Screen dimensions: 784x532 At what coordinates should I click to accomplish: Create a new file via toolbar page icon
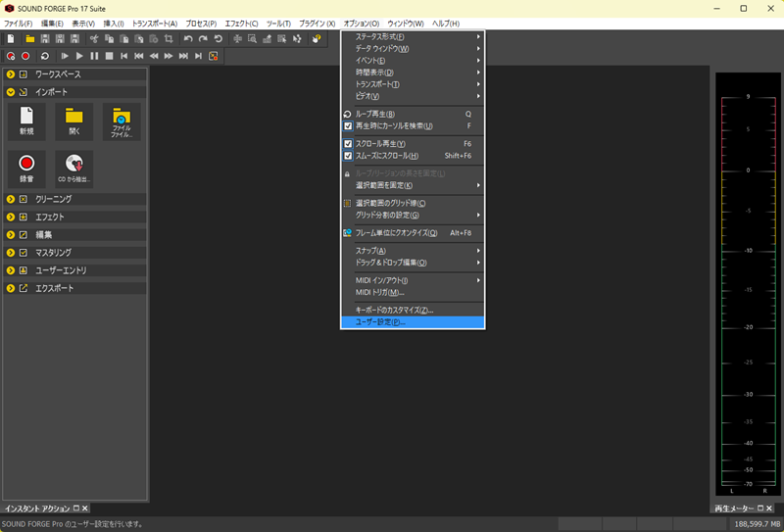(11, 39)
